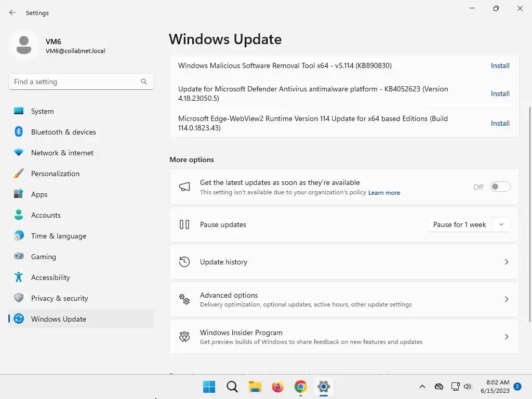Install the Edge-WebView2 Runtime update
The height and width of the screenshot is (399, 532).
click(500, 123)
